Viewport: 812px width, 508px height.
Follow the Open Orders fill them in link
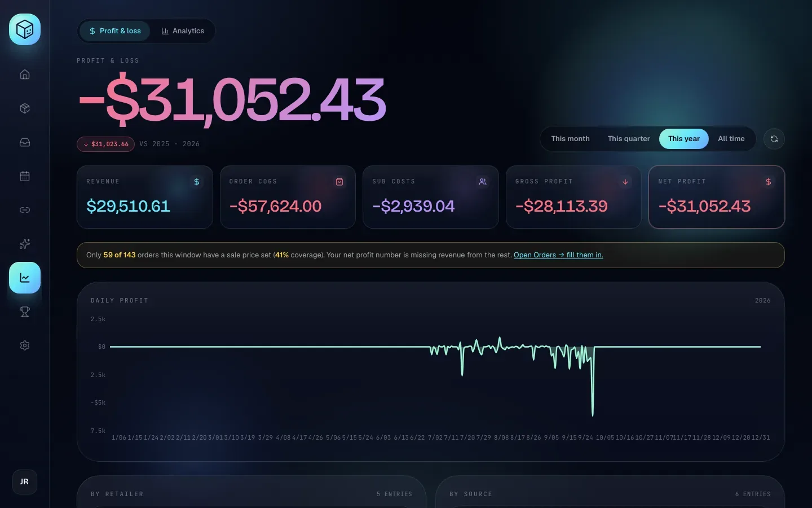pyautogui.click(x=558, y=255)
